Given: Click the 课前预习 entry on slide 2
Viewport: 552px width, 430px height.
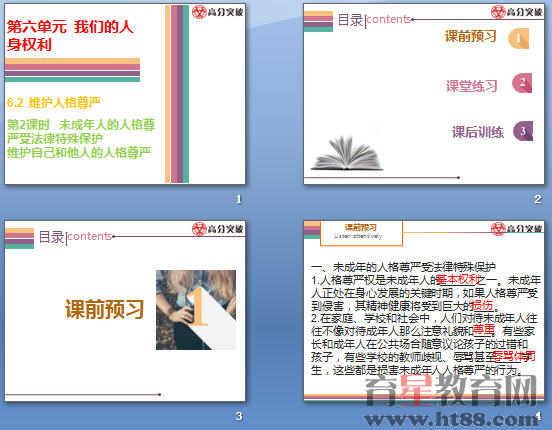Looking at the screenshot, I should pos(471,36).
